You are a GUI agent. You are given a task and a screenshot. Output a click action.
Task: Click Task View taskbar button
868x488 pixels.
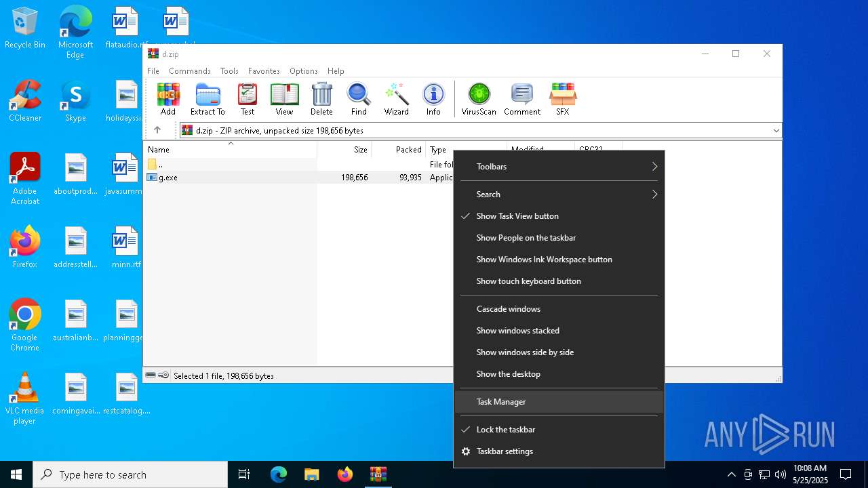[x=244, y=474]
